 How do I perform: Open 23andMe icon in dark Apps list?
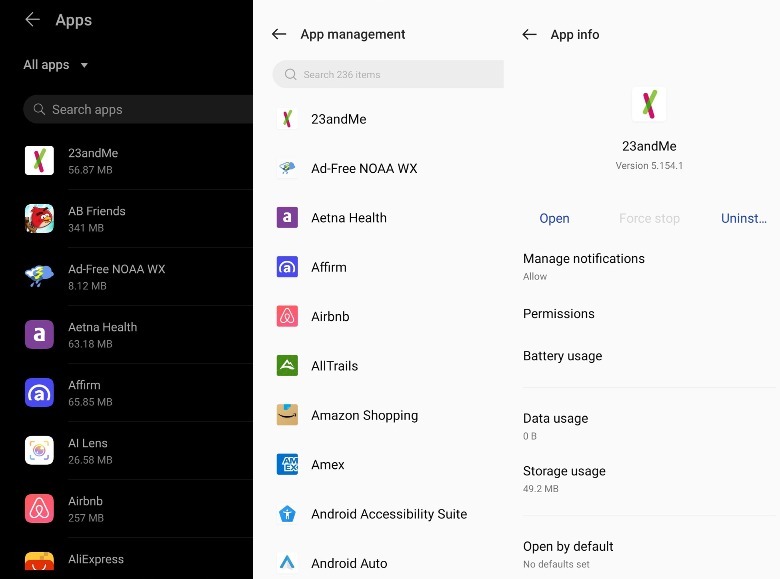39,160
